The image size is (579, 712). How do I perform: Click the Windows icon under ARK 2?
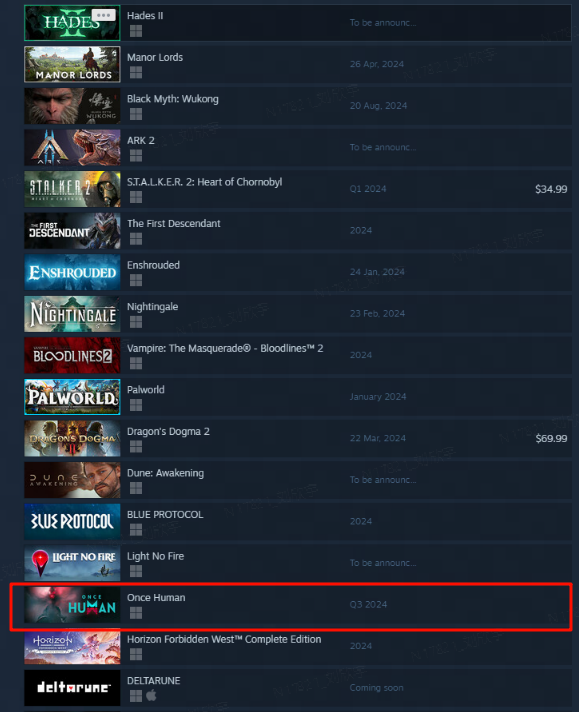136,156
